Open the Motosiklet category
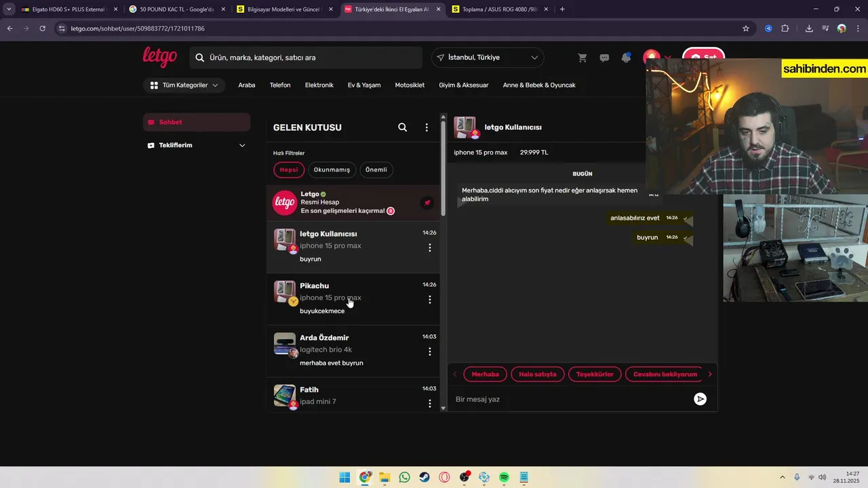Image resolution: width=868 pixels, height=488 pixels. 410,85
